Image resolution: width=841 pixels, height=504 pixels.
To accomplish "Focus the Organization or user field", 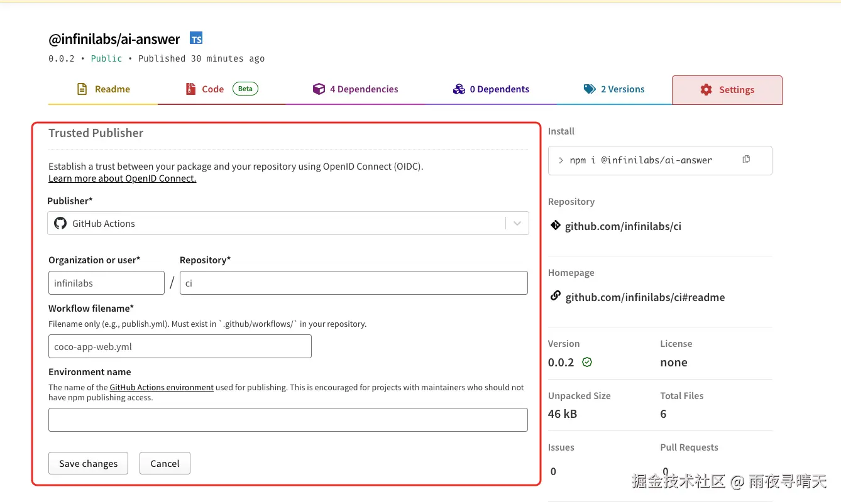I will point(106,283).
